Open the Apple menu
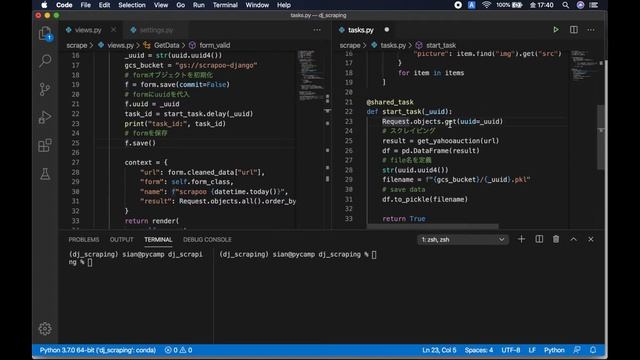This screenshot has height=360, width=640. [x=44, y=5]
